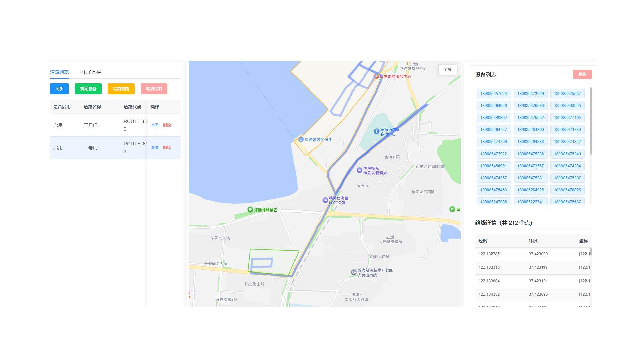Click the 全屏 button on the map
The height and width of the screenshot is (362, 644).
[448, 70]
